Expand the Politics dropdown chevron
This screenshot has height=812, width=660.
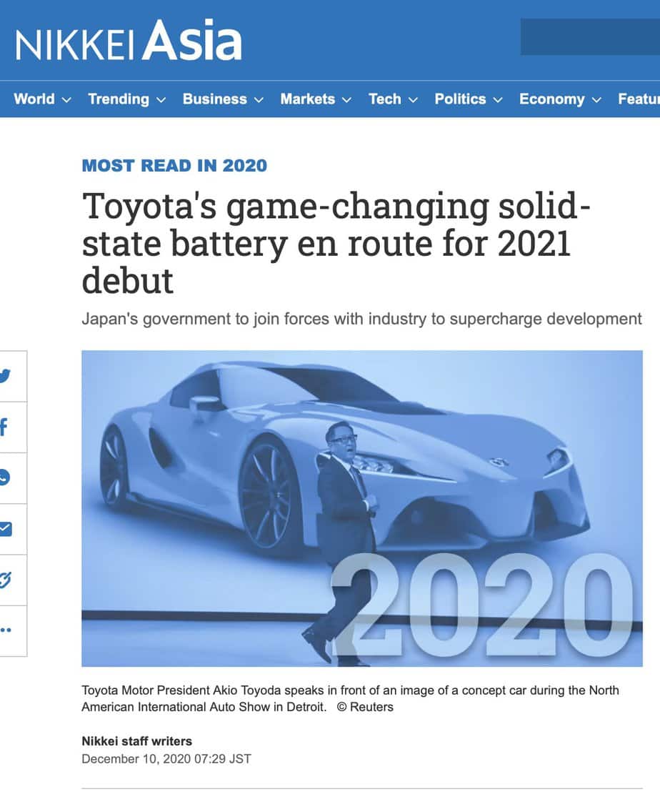(497, 100)
